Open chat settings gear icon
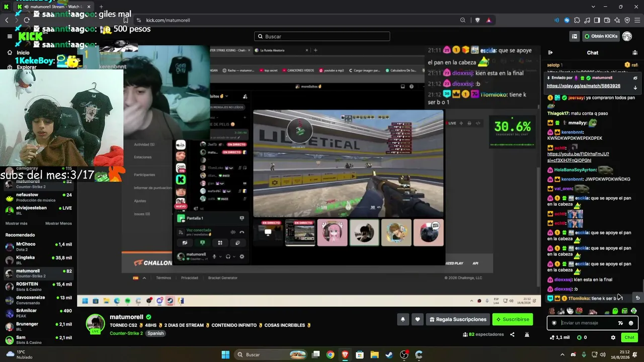Screen dimensions: 644x362 (613, 337)
